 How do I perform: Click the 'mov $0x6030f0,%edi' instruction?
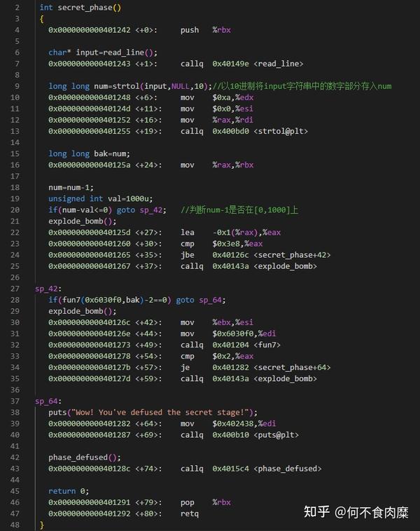click(x=228, y=333)
